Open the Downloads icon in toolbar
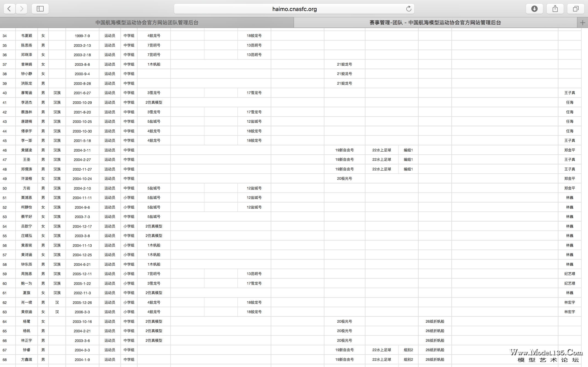The image size is (588, 367). 534,9
